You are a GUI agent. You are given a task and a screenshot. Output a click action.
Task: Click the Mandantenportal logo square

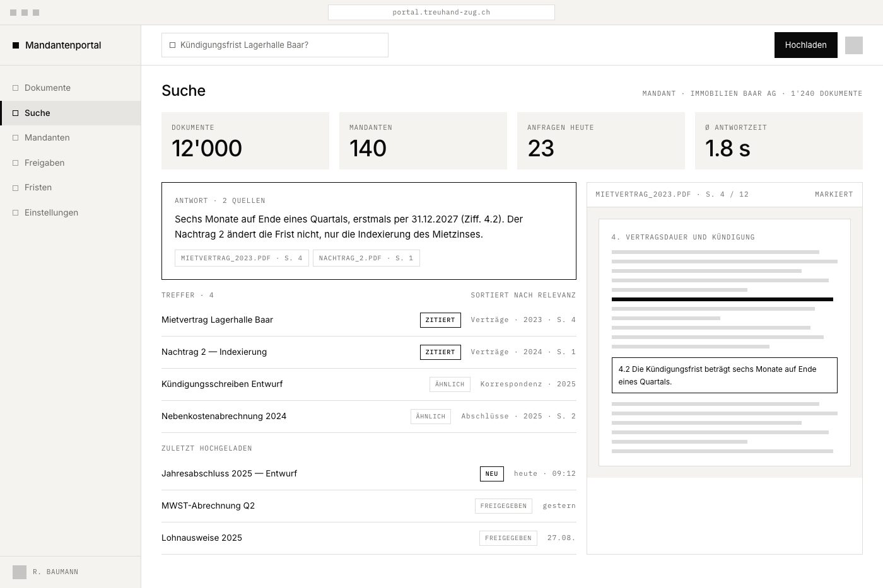click(16, 45)
